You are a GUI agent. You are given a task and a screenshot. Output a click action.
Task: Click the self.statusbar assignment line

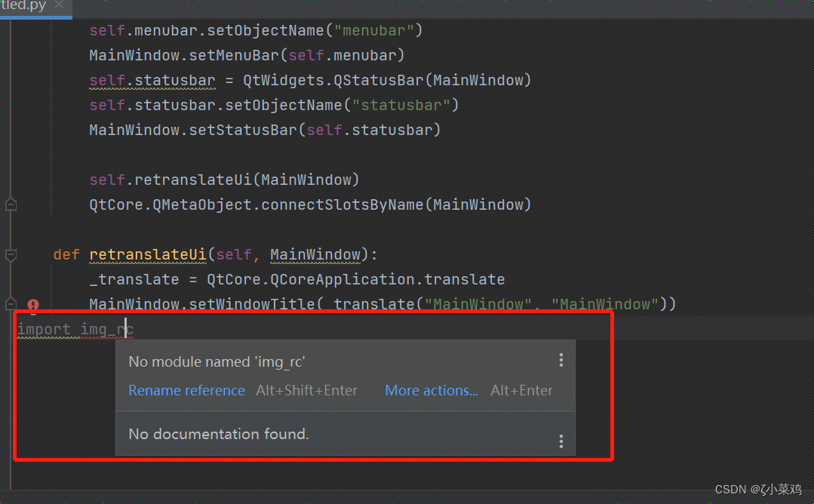pos(310,80)
